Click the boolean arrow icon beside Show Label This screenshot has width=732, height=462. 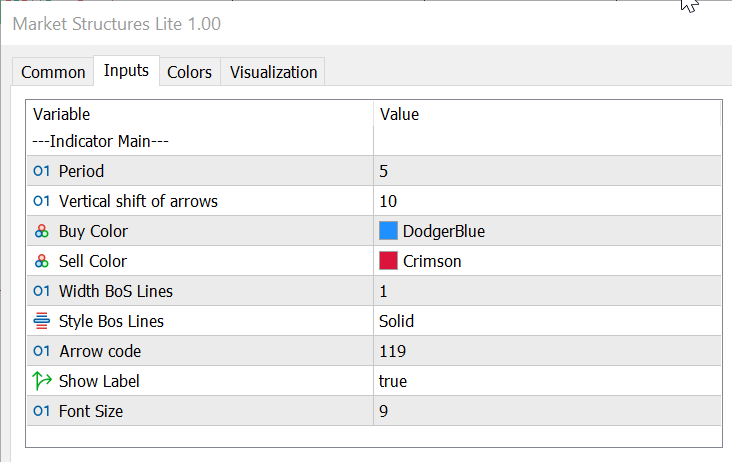coord(42,381)
